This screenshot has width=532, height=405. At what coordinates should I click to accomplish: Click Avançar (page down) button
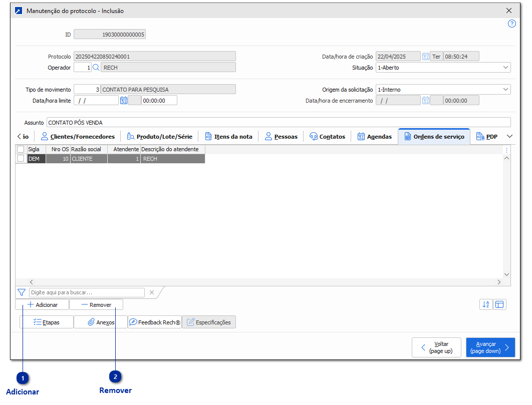[x=490, y=347]
